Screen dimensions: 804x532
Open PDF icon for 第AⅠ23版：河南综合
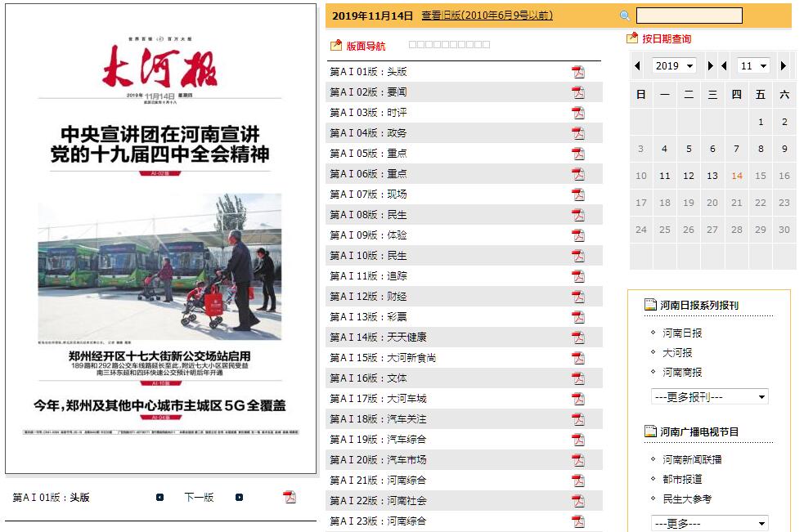[578, 521]
